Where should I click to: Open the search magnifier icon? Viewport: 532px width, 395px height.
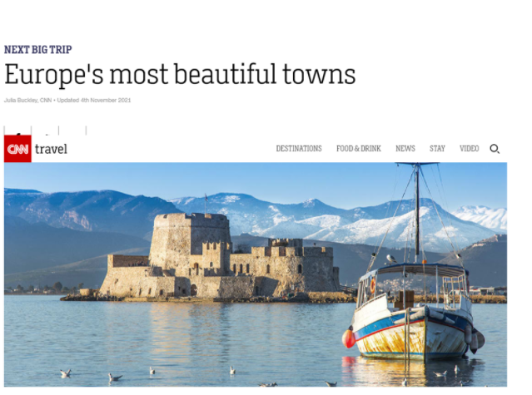[x=495, y=149]
